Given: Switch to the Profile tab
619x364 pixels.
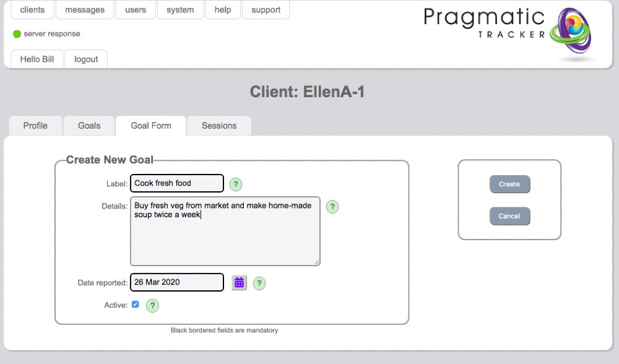Looking at the screenshot, I should [x=35, y=126].
